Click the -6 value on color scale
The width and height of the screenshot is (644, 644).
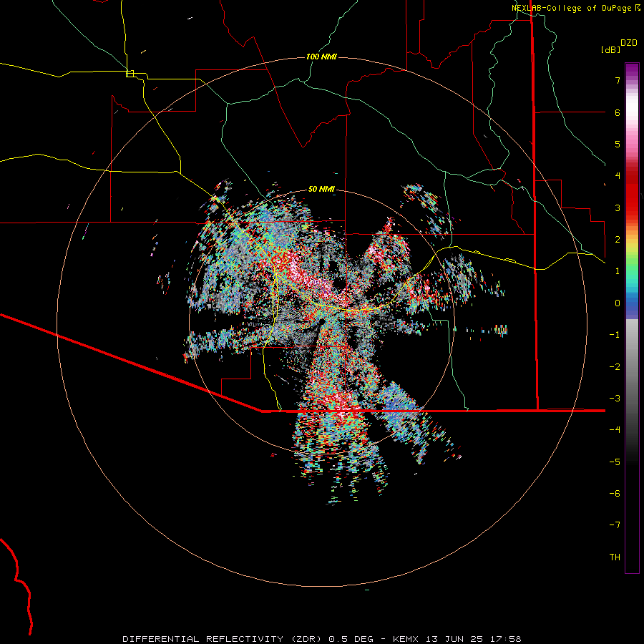click(x=615, y=494)
